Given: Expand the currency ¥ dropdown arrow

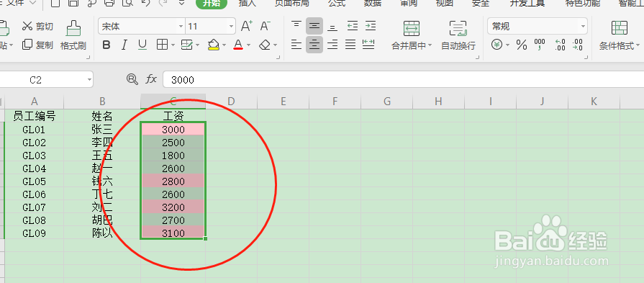Looking at the screenshot, I should click(507, 45).
